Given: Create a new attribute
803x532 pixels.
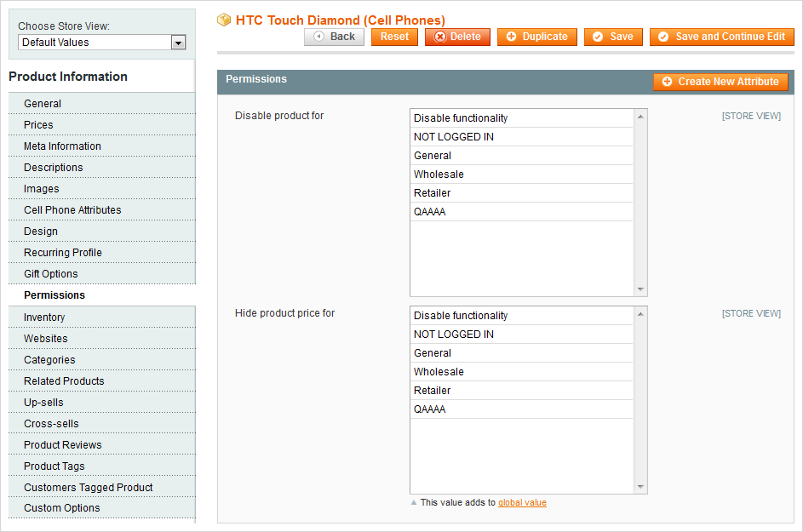Looking at the screenshot, I should coord(720,82).
